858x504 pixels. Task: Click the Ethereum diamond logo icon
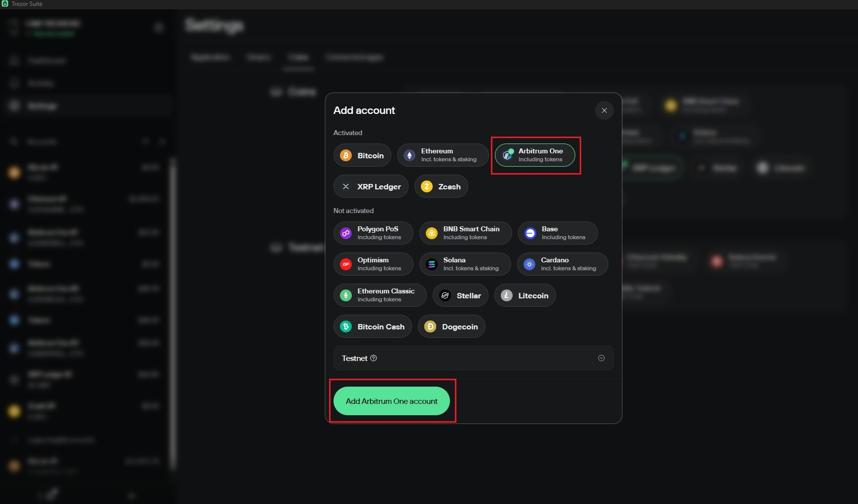[410, 155]
